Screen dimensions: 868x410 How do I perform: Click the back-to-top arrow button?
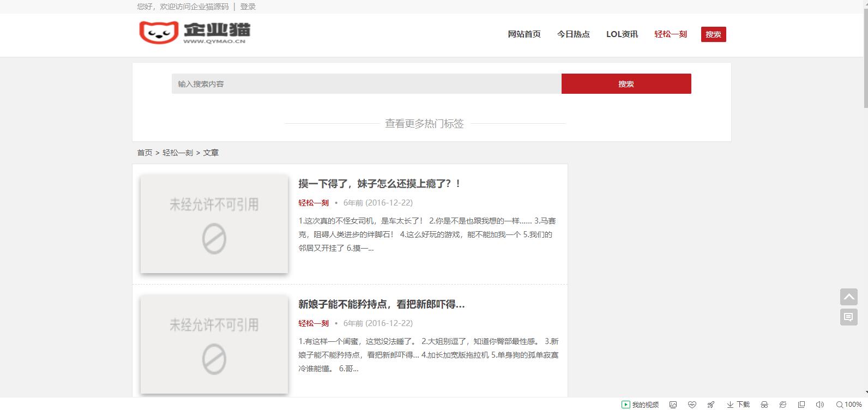tap(848, 297)
